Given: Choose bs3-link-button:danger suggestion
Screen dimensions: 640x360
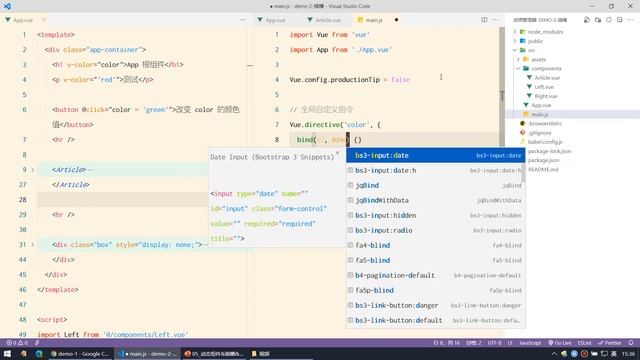Looking at the screenshot, I should click(x=436, y=305).
